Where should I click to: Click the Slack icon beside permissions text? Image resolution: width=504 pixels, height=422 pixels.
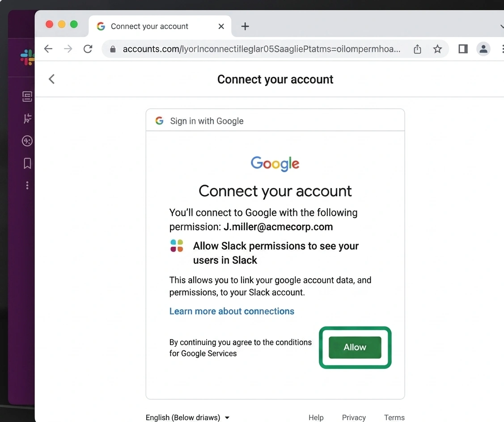coord(177,246)
